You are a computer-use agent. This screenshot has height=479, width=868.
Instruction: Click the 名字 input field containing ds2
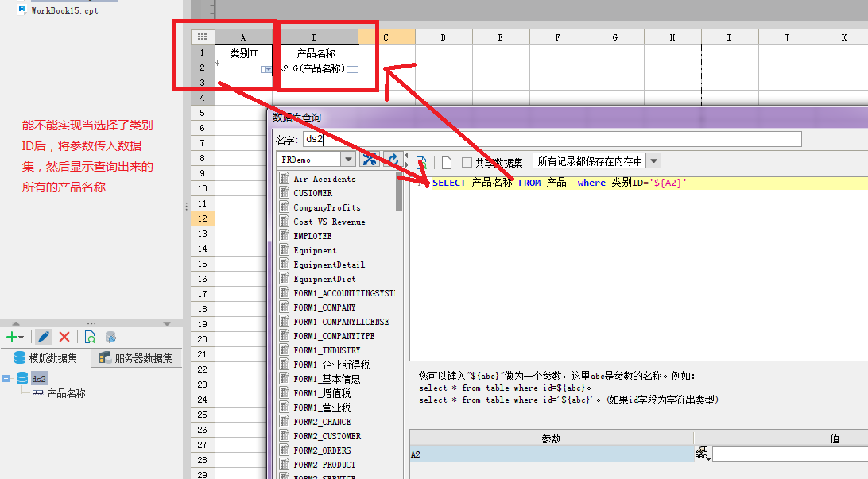tap(552, 139)
